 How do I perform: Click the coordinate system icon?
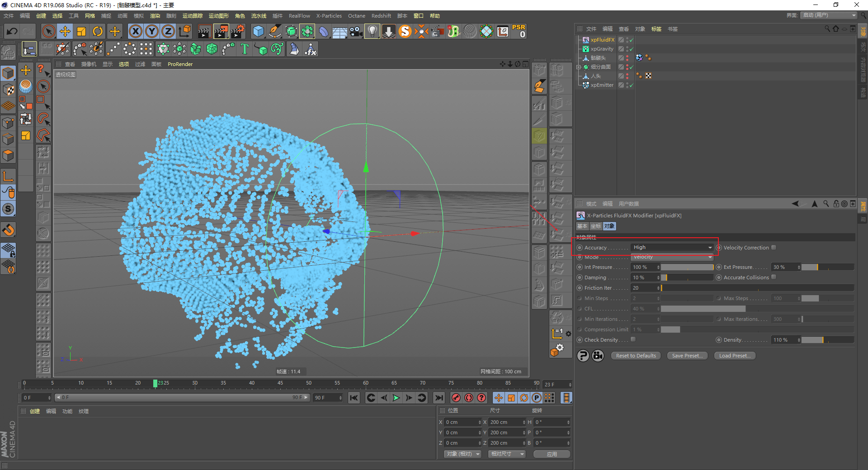[x=185, y=31]
